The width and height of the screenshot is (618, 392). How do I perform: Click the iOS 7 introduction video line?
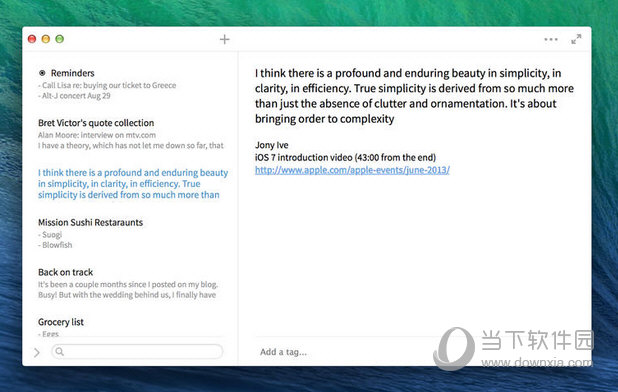tap(345, 158)
